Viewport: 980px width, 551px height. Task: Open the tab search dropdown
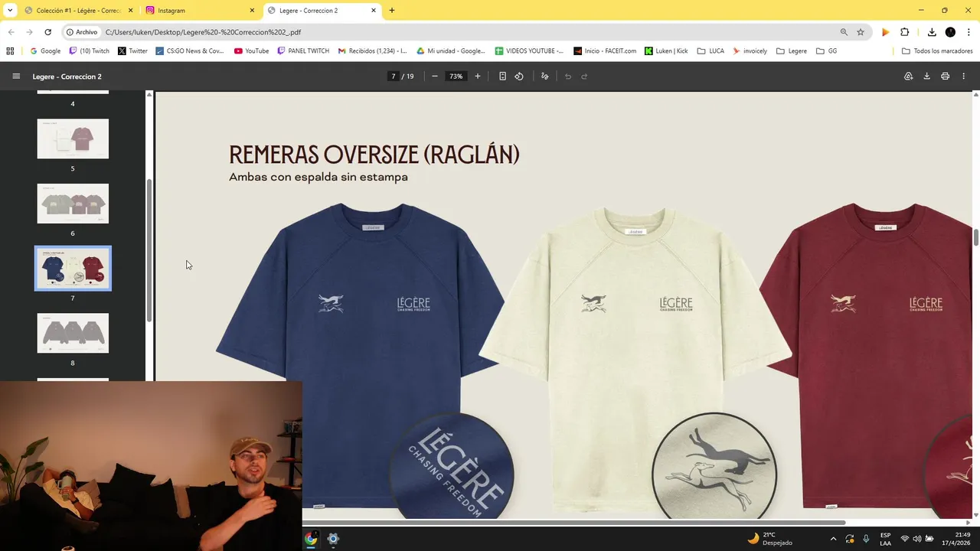tap(9, 11)
